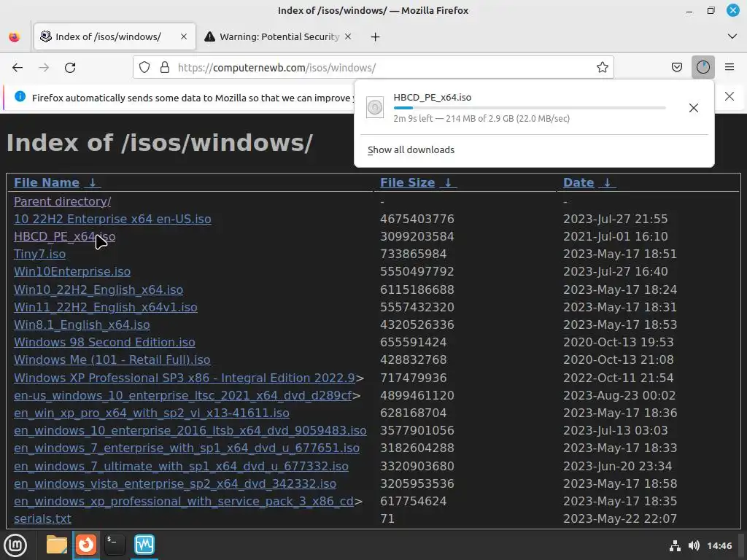Sort the listing by Date

coord(589,182)
